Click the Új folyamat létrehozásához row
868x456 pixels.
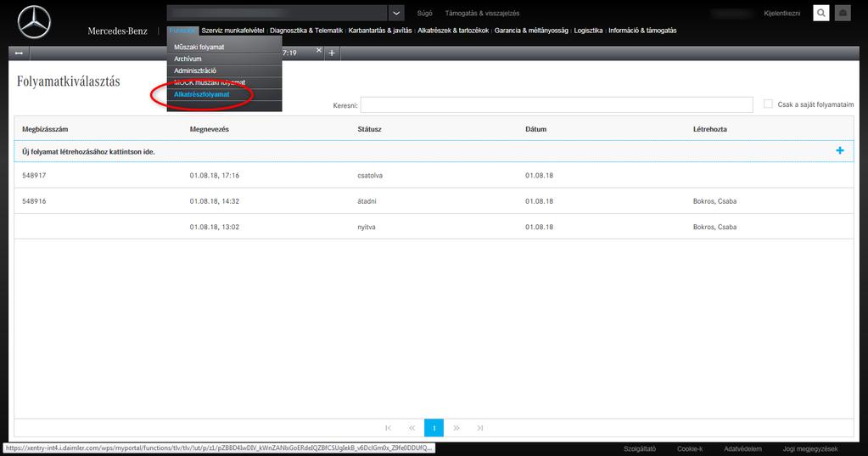[x=434, y=151]
